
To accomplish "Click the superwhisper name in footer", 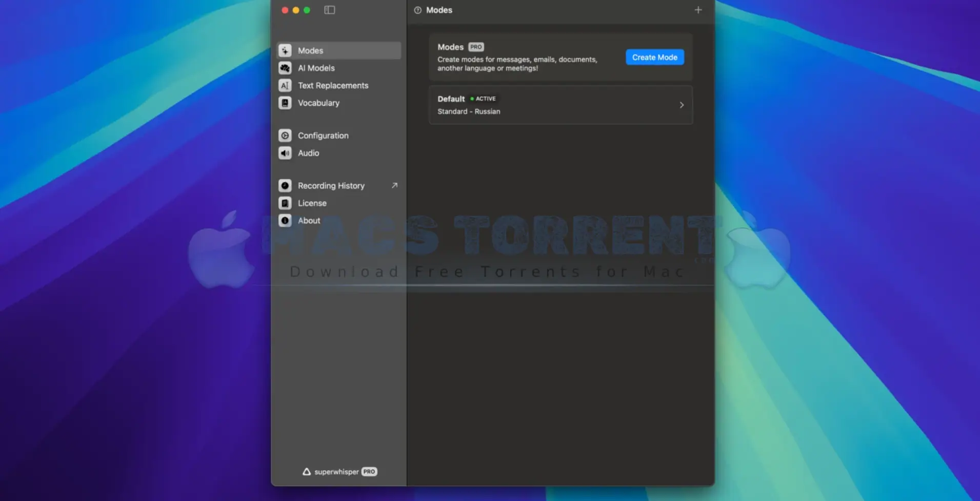I will click(336, 472).
